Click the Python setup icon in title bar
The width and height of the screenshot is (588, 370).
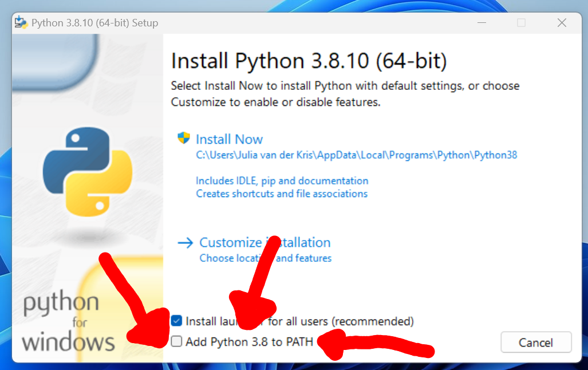[x=21, y=22]
